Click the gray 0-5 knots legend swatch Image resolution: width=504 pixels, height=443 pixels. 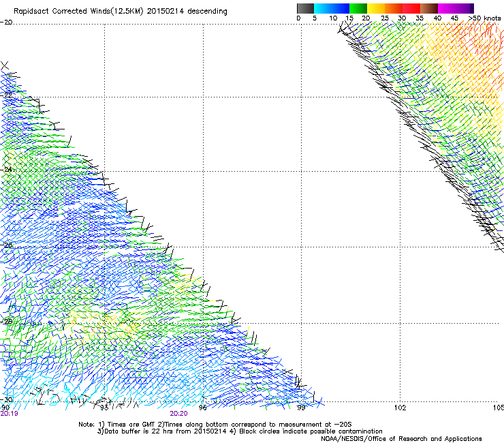click(305, 8)
